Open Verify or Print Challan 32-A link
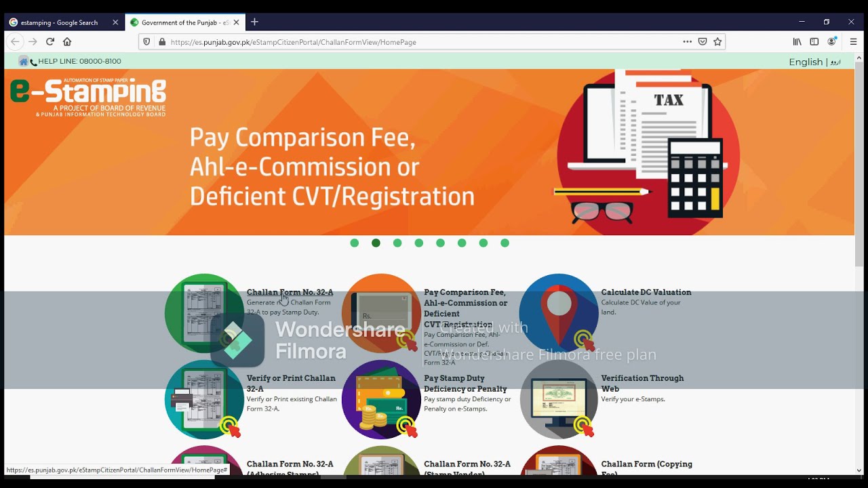The height and width of the screenshot is (488, 868). tap(291, 384)
